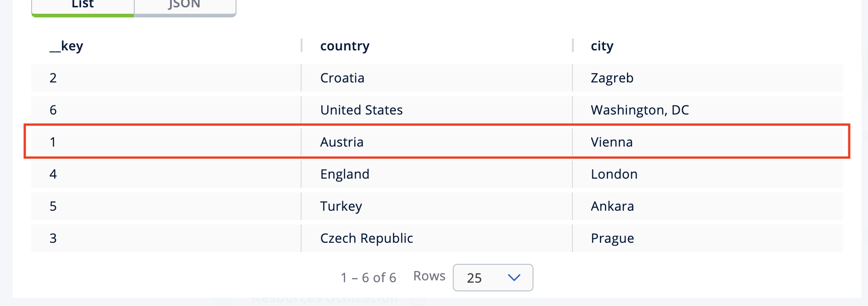Click the __key column header
The image size is (868, 306).
click(x=66, y=46)
